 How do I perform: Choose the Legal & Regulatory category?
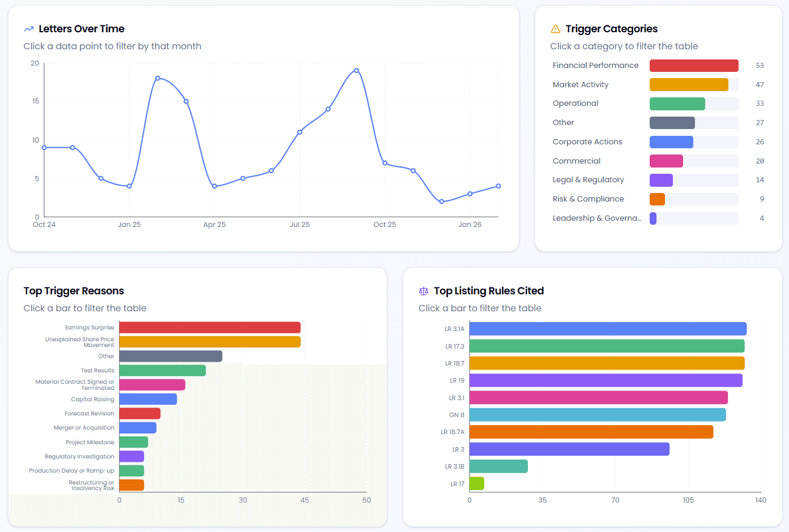[588, 180]
